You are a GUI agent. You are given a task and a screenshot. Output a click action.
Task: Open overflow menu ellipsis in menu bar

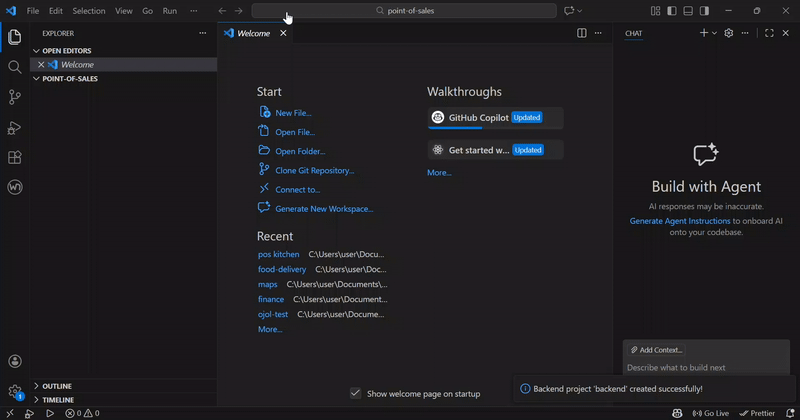click(193, 11)
